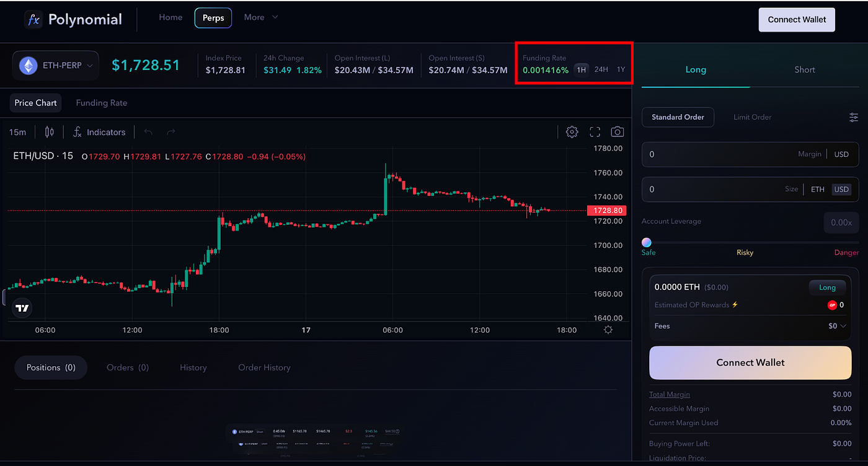
Task: Adjust the account leverage slider
Action: click(647, 242)
